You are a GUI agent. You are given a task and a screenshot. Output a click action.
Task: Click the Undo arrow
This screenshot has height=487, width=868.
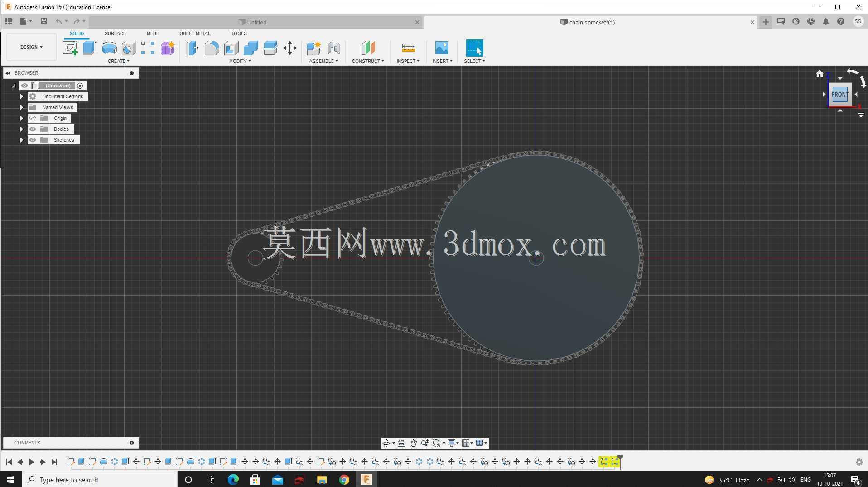pyautogui.click(x=58, y=21)
